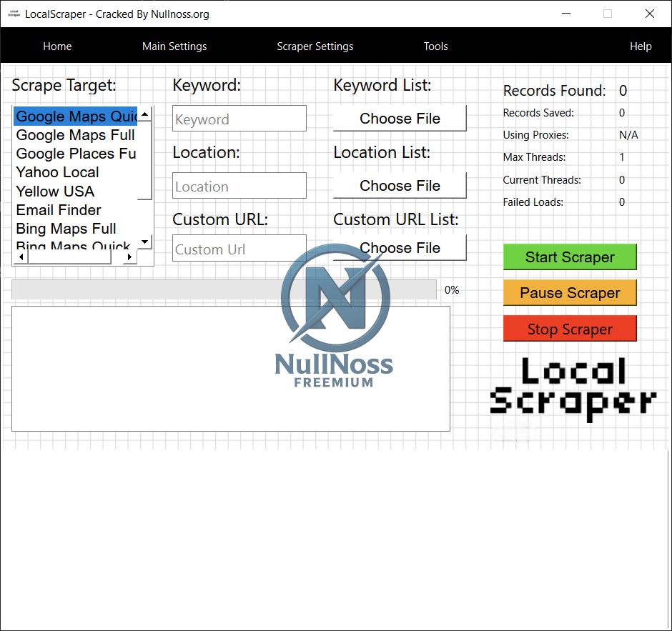Click the left arrow of horizontal list scrollbar

(x=20, y=257)
